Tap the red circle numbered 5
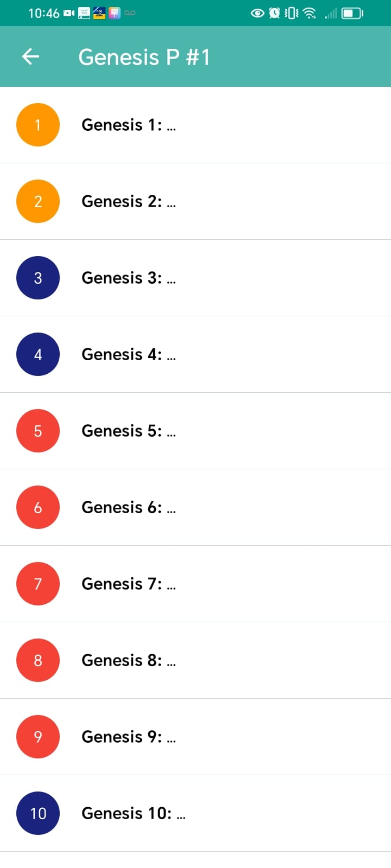Screen dimensions: 391x868 click(x=38, y=431)
